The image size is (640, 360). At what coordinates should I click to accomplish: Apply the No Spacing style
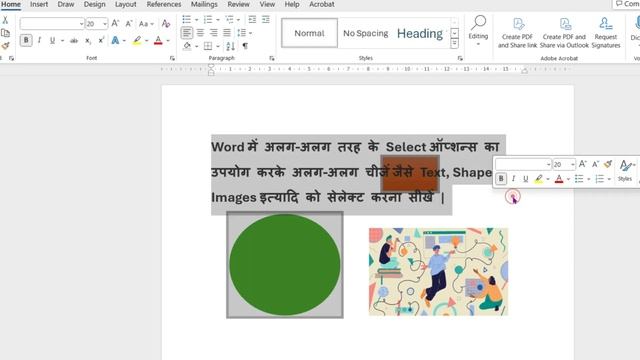365,33
